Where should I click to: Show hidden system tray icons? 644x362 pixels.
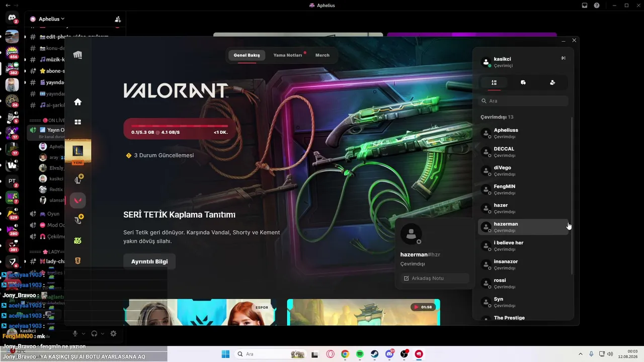[581, 354]
